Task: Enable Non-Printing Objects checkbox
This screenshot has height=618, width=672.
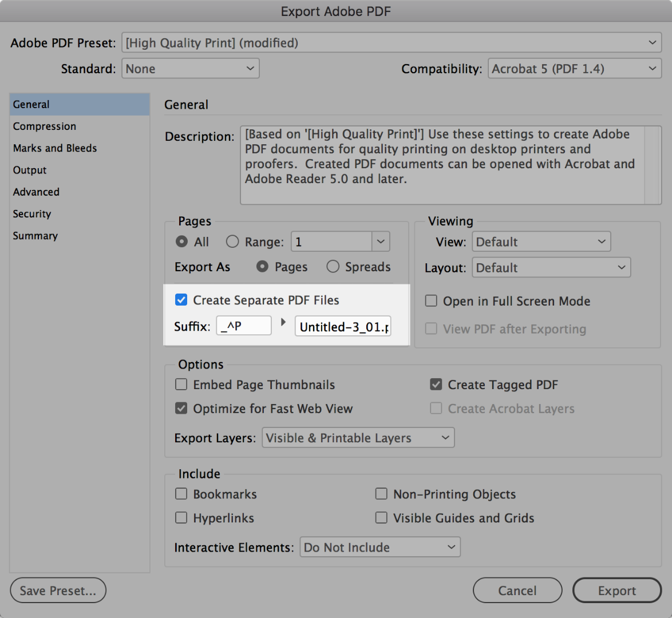Action: point(381,494)
